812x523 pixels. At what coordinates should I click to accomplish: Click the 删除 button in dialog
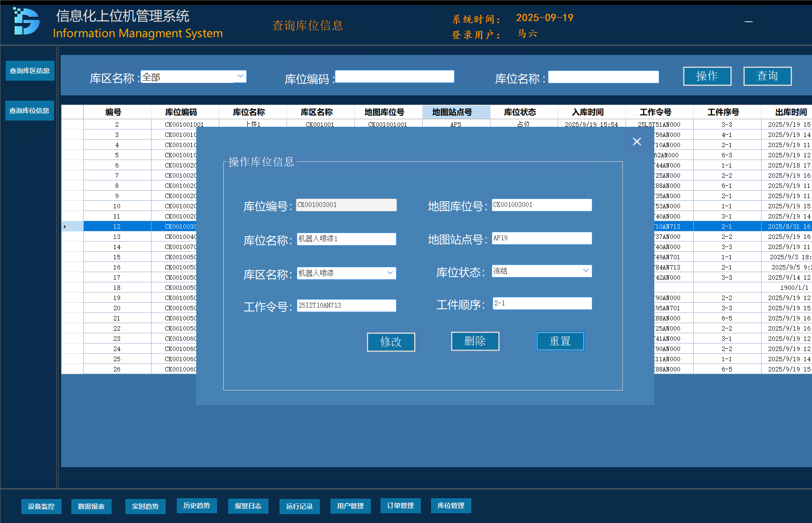click(475, 341)
